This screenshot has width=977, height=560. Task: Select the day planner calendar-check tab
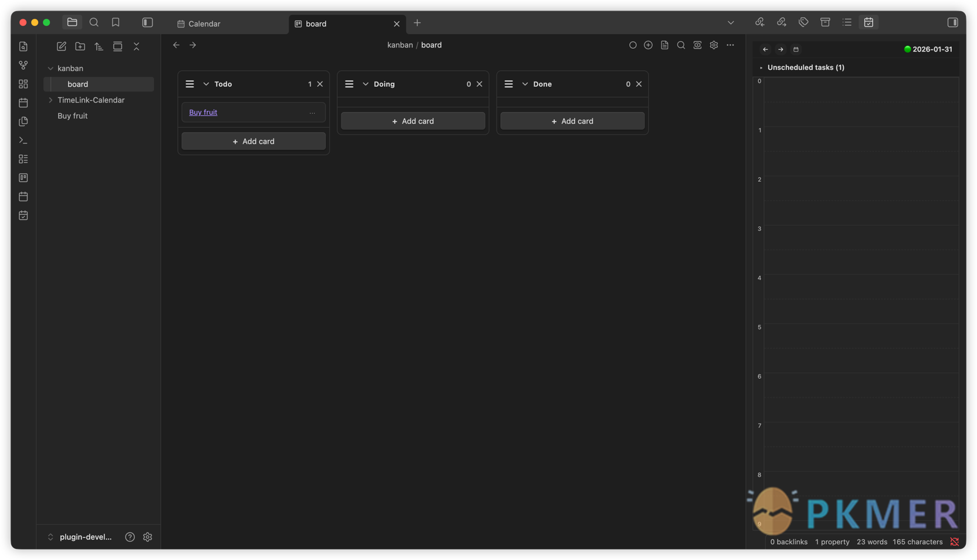click(x=869, y=22)
